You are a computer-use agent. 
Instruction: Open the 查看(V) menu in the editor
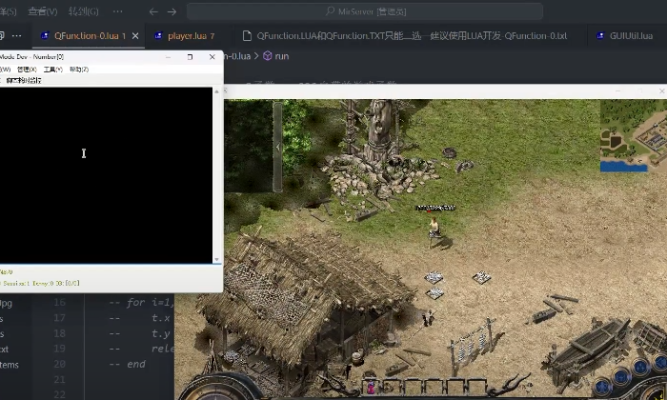(43, 11)
